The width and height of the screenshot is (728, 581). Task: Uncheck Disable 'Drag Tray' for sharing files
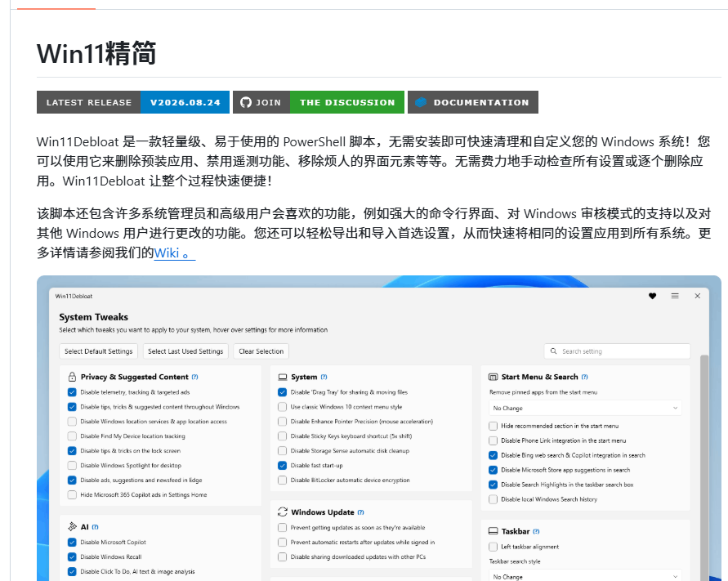[x=282, y=392]
